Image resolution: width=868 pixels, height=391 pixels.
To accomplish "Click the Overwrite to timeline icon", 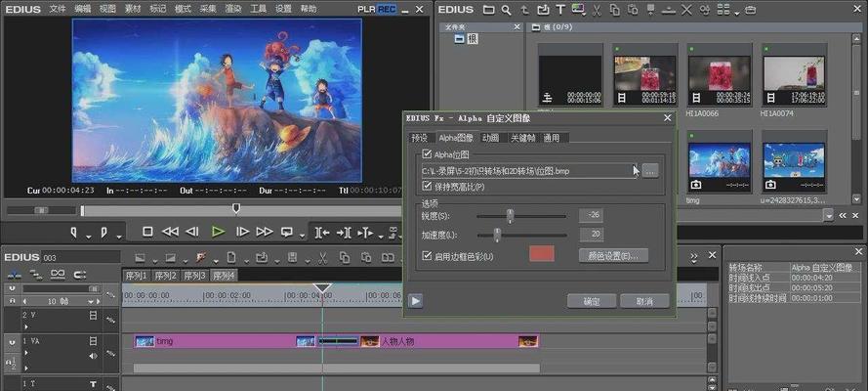I will (344, 233).
